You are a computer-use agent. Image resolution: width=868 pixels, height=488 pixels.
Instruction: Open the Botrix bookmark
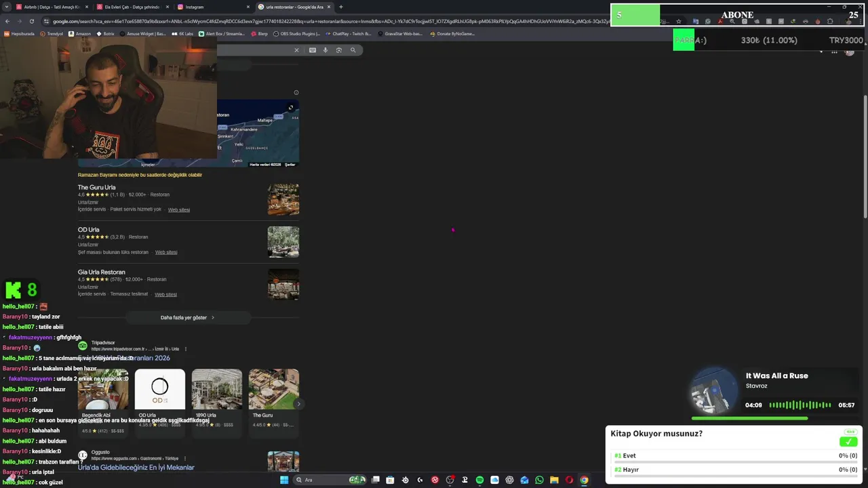coord(106,34)
